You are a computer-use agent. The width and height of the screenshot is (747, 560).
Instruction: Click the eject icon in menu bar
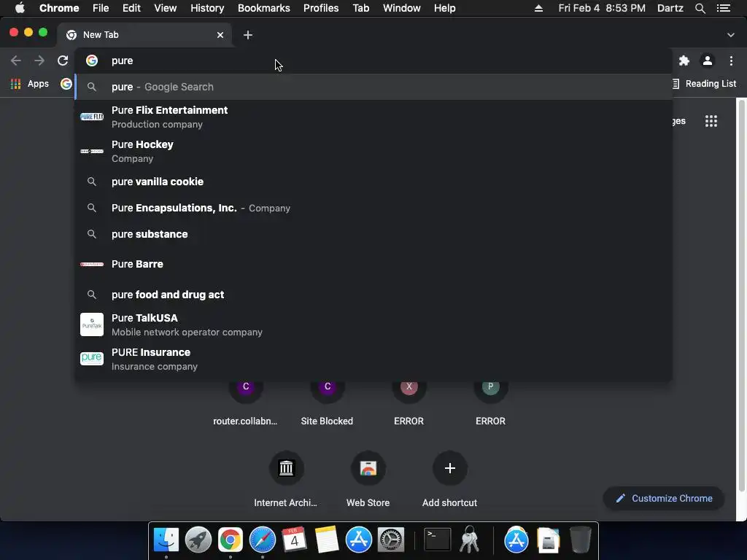538,8
